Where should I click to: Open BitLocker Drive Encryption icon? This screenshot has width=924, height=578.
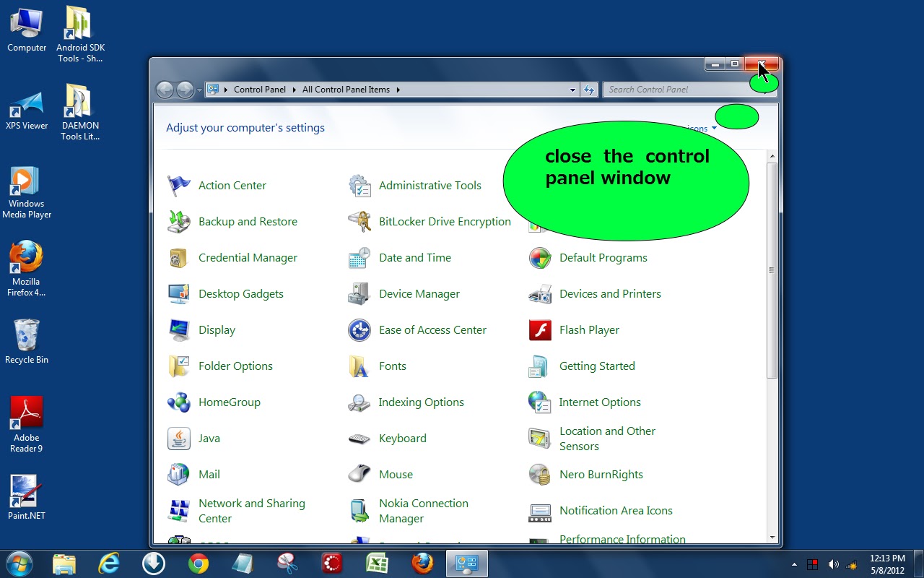pyautogui.click(x=359, y=221)
